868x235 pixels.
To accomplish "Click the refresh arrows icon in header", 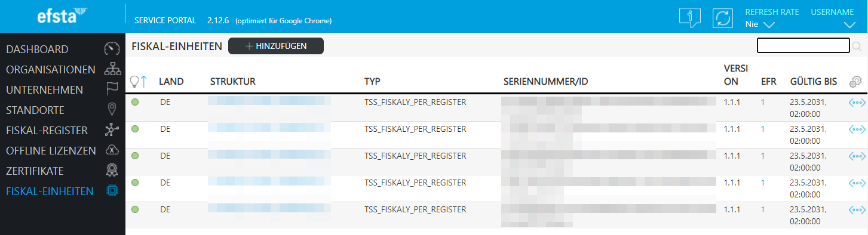I will [x=723, y=17].
